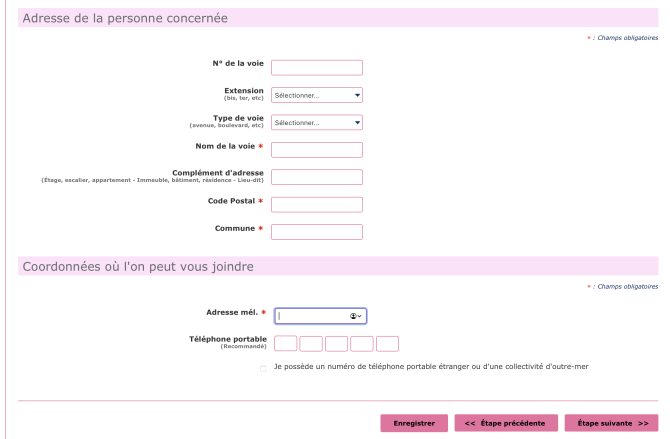Click the first Téléphone portable box

[286, 344]
